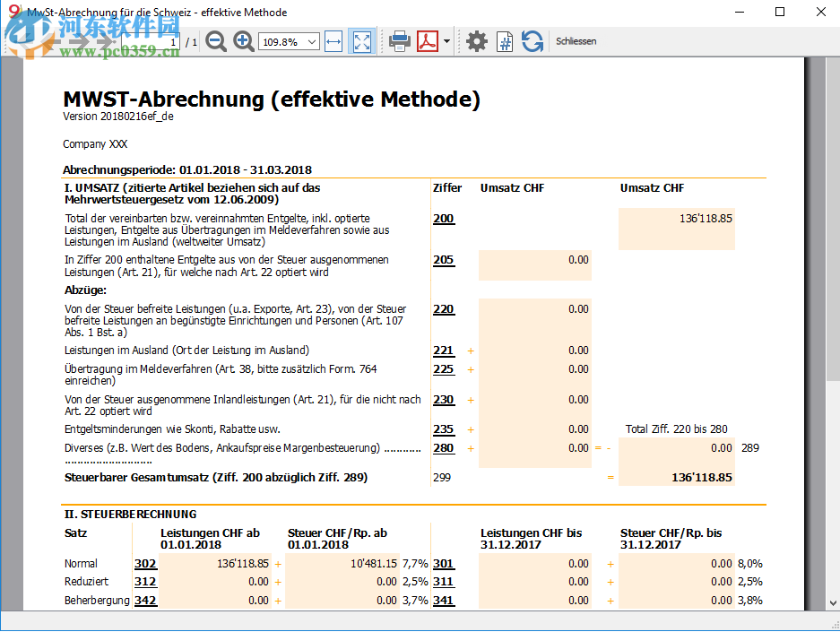Zoom out using the minus magnifier
The image size is (840, 632).
pos(216,41)
